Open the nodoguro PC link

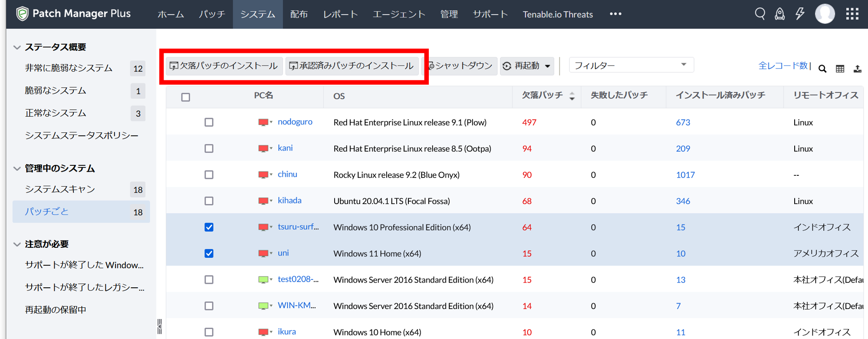click(x=295, y=122)
